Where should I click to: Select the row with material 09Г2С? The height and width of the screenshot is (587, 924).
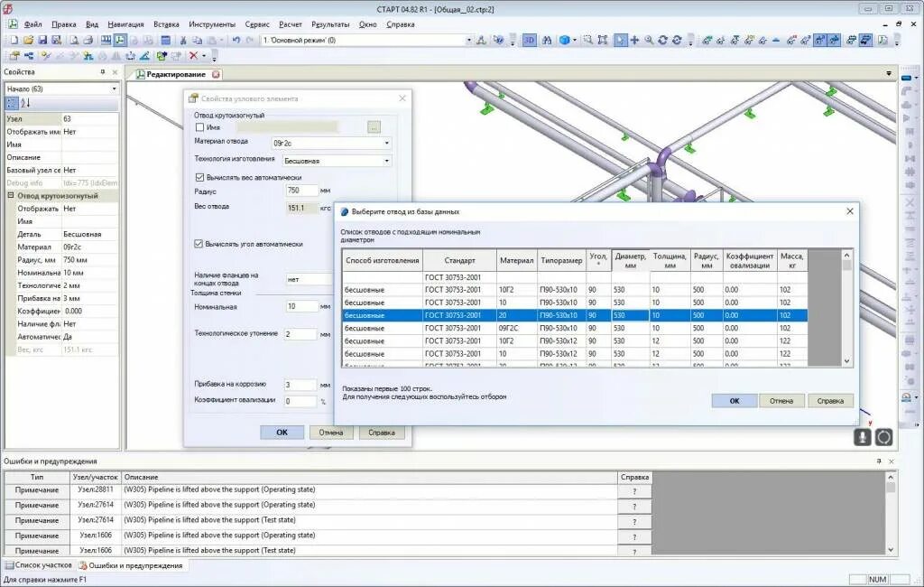pos(575,328)
